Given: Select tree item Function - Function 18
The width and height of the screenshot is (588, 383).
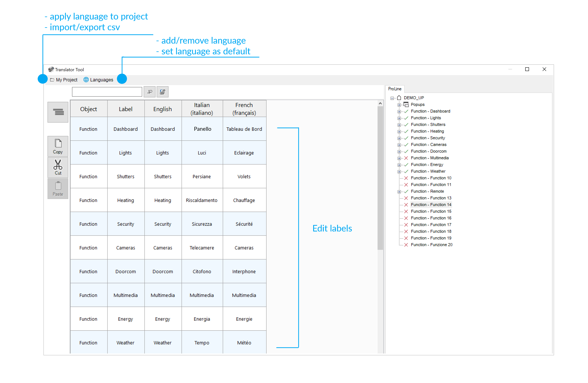Looking at the screenshot, I should click(x=431, y=231).
